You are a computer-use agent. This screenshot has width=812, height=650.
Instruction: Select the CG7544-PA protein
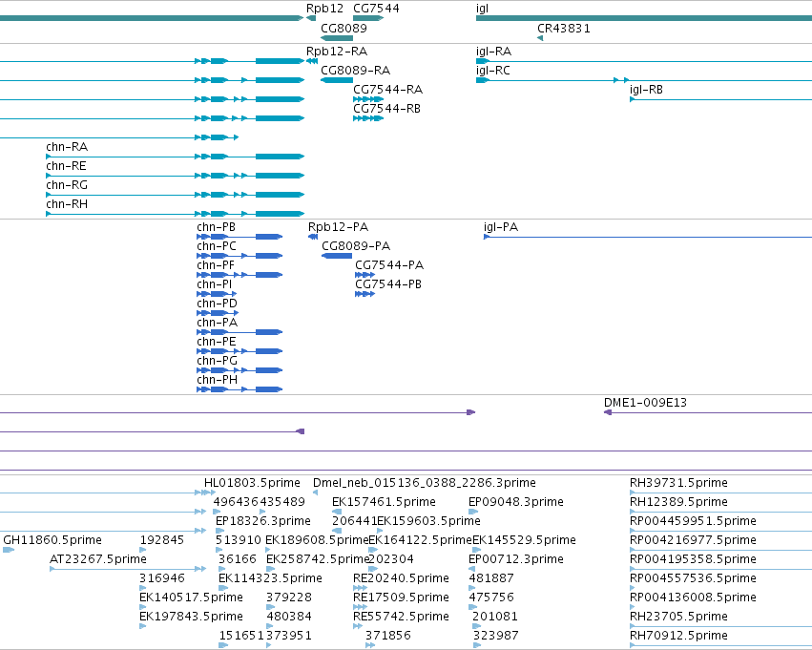point(365,275)
